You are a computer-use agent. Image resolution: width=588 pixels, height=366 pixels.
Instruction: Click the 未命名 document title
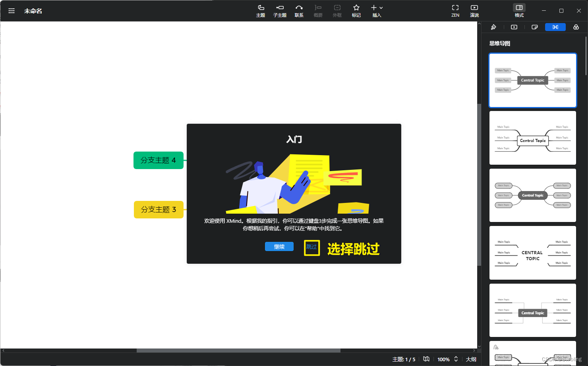coord(33,11)
